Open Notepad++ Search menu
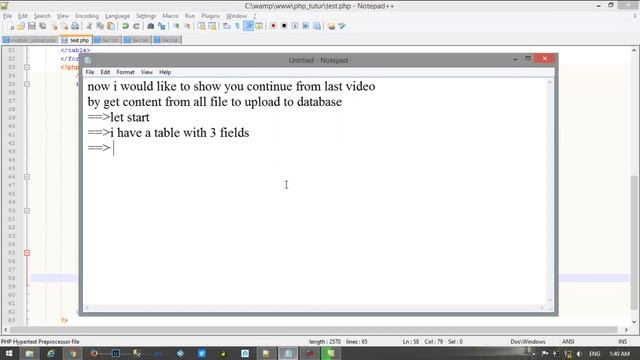Viewport: 640px width, 360px height. (42, 16)
